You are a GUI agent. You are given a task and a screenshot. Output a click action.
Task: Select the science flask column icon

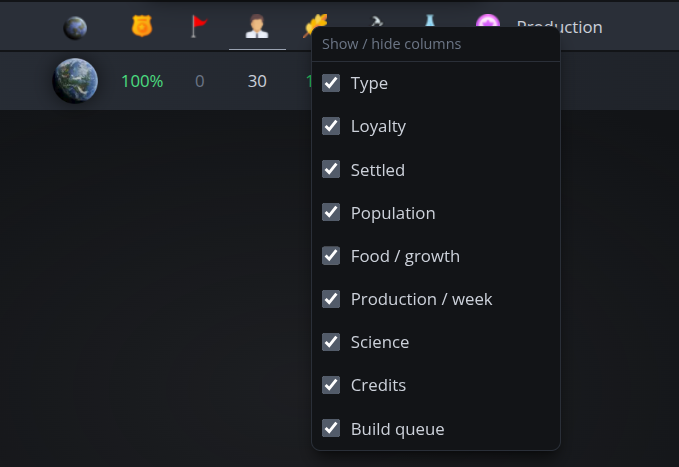coord(430,20)
